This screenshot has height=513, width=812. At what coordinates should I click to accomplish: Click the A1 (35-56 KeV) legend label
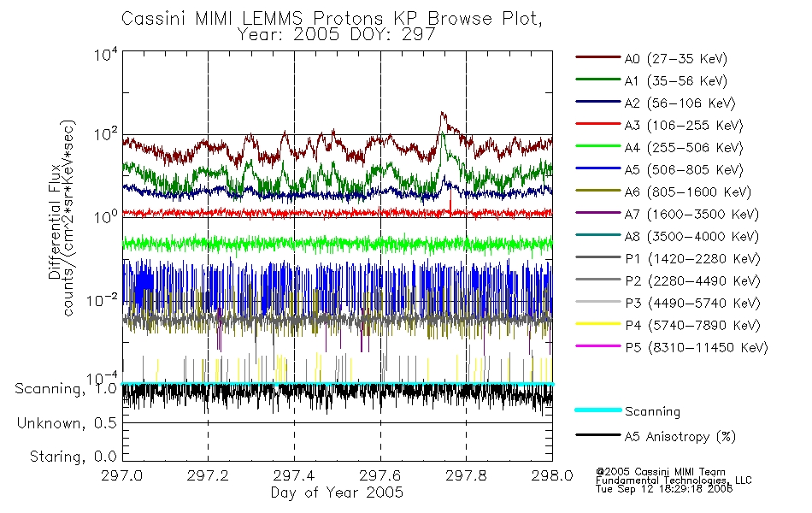675,81
